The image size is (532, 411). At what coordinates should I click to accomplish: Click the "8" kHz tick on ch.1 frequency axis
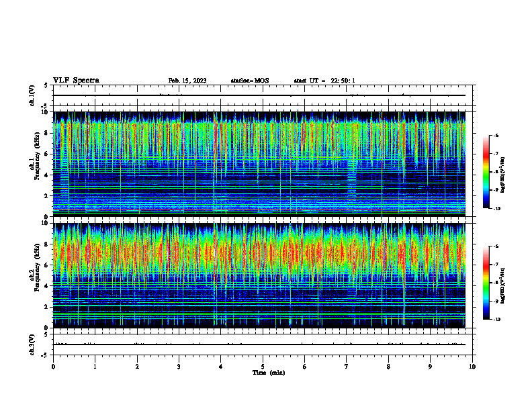coord(47,133)
